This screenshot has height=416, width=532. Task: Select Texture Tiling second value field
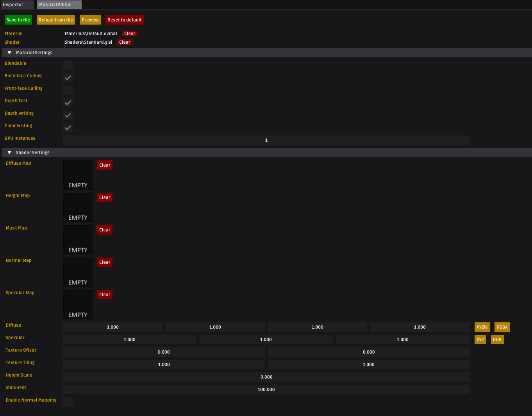[369, 364]
